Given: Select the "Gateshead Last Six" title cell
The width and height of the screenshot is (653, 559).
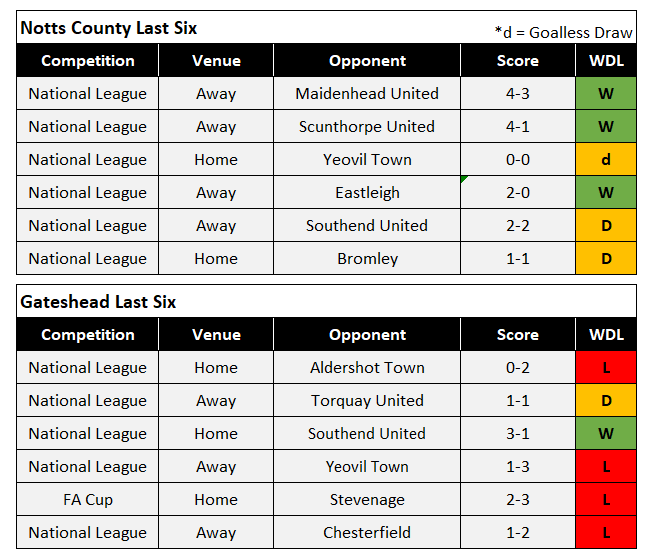Looking at the screenshot, I should 98,302.
